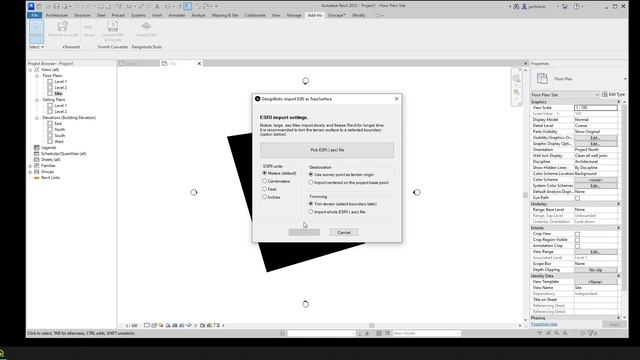Close the Site view tab
This screenshot has width=640, height=360.
tap(199, 63)
